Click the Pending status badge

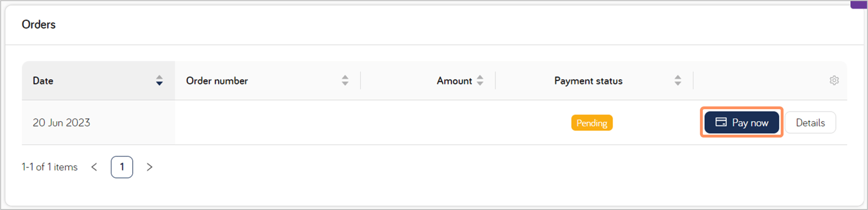pyautogui.click(x=592, y=123)
